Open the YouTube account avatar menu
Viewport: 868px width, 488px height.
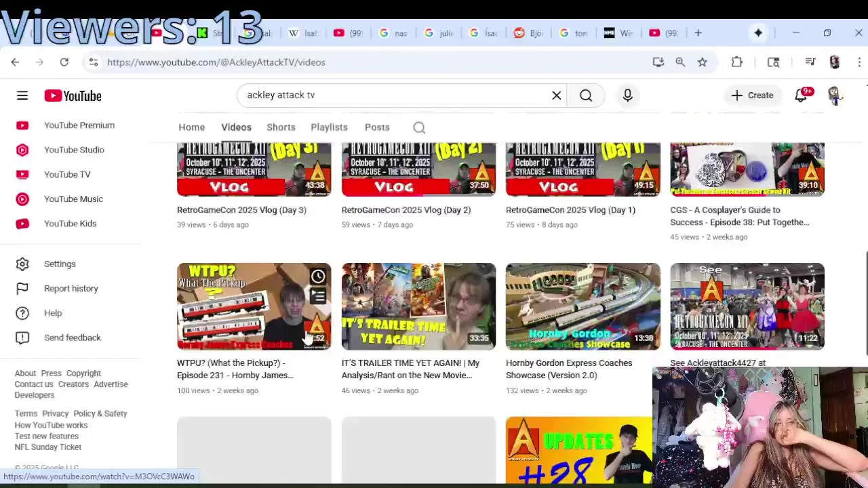click(x=835, y=96)
